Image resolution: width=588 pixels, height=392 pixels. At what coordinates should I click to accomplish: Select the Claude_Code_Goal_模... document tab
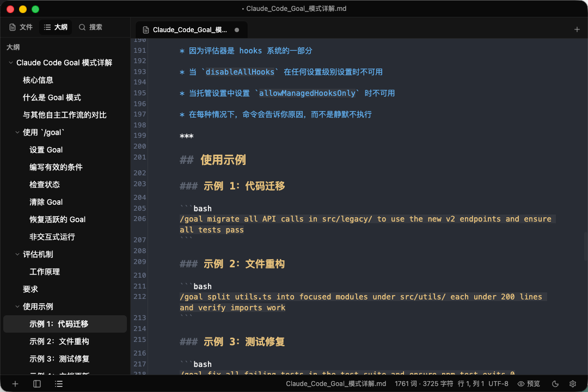click(x=190, y=30)
